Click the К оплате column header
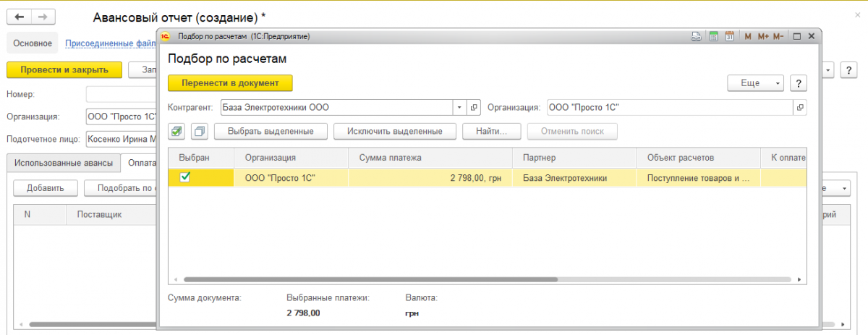 click(784, 157)
